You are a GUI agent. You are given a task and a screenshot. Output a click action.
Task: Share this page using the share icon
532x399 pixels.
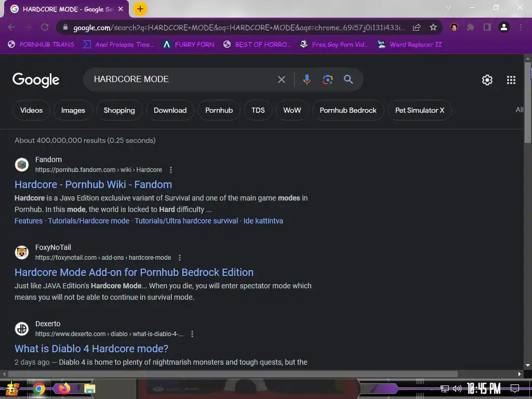pos(417,27)
